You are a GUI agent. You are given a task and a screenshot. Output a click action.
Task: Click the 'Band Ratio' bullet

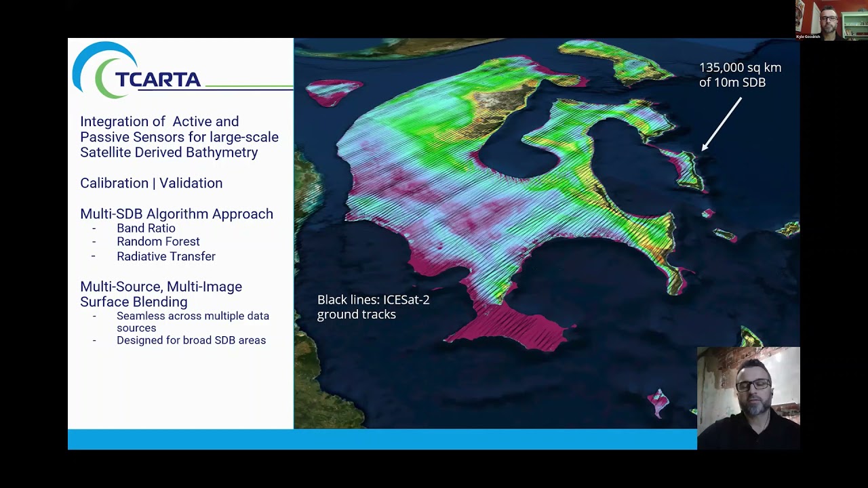(x=146, y=228)
